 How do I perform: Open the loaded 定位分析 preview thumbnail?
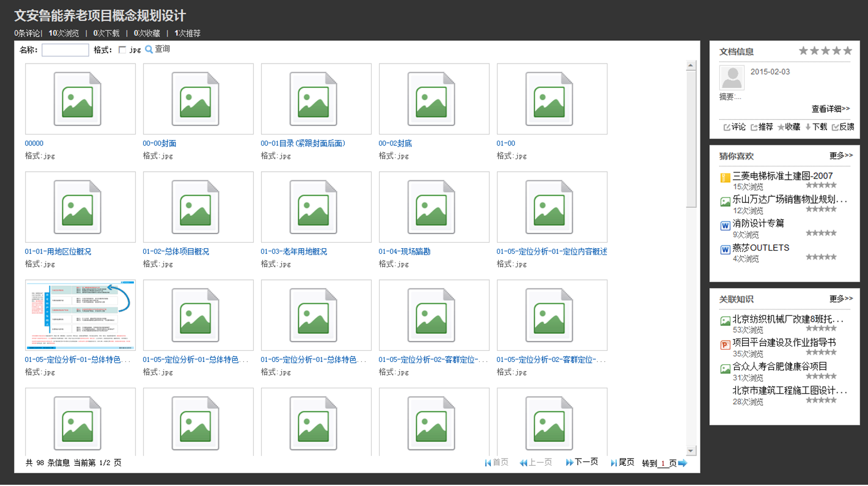(x=80, y=315)
